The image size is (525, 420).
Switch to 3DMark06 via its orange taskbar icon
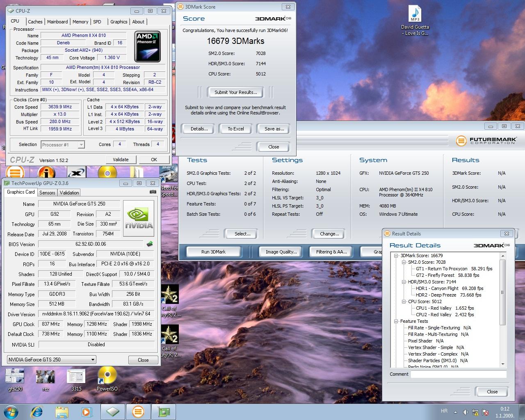(x=138, y=411)
